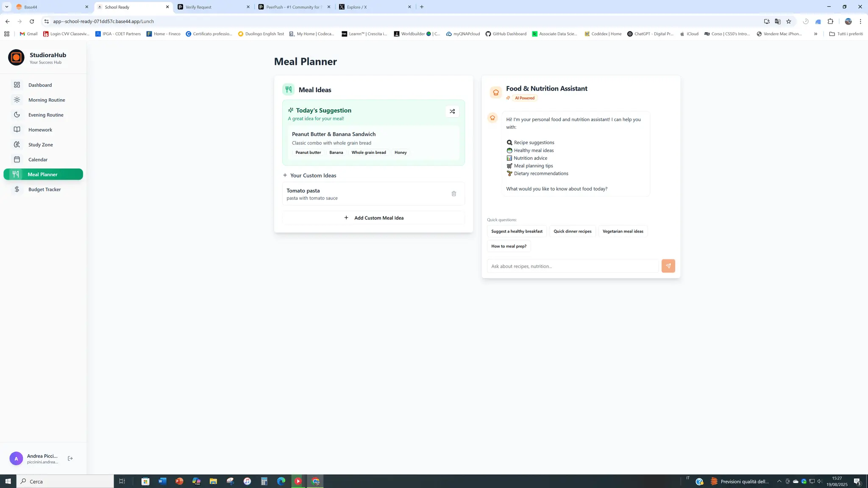Switch to the Base44 browser tab
The image size is (868, 488).
pyautogui.click(x=52, y=7)
